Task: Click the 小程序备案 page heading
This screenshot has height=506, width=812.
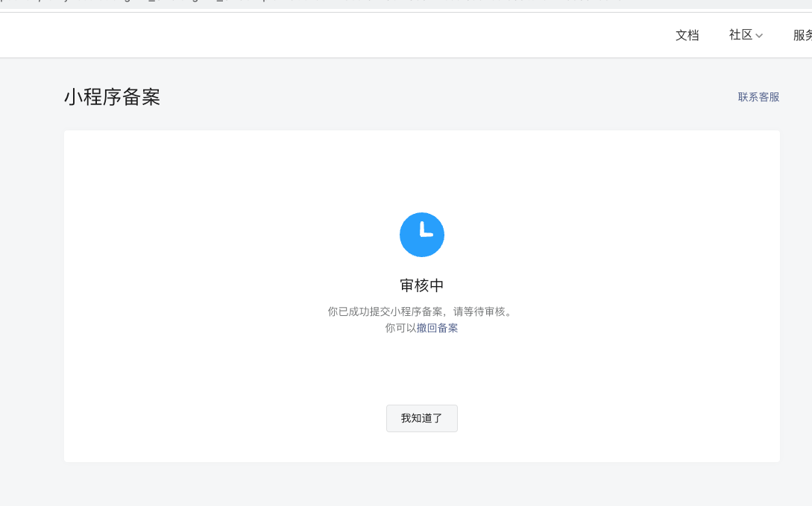Action: pyautogui.click(x=112, y=97)
